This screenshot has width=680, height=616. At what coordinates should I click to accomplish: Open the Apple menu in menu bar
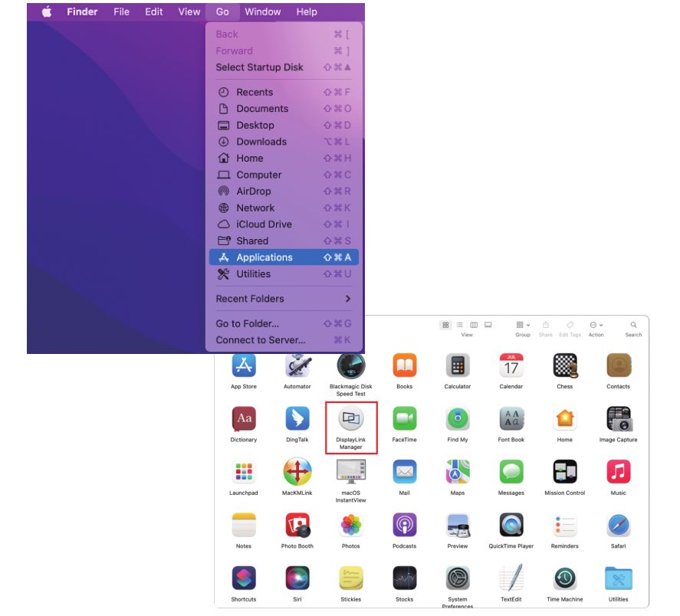coord(46,12)
